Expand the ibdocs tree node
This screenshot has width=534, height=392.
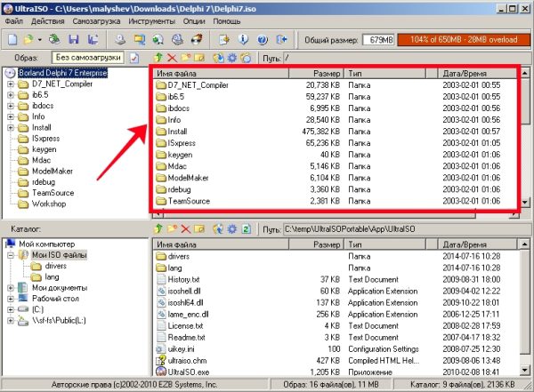11,106
